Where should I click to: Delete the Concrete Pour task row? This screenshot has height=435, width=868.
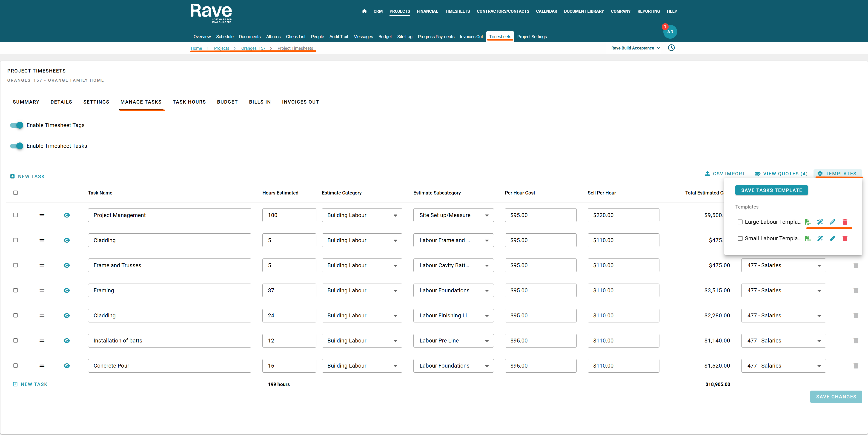[x=856, y=365]
